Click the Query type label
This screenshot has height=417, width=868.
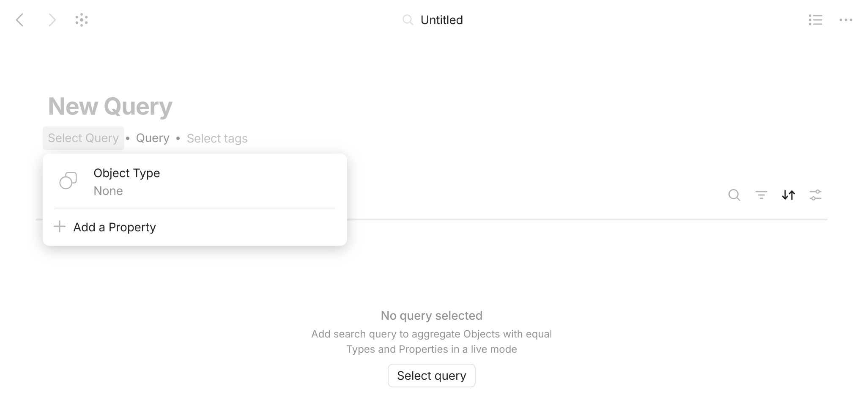(153, 138)
